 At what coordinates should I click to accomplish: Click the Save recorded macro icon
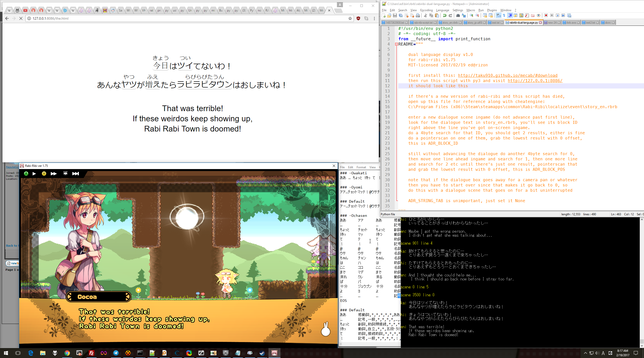(x=569, y=15)
